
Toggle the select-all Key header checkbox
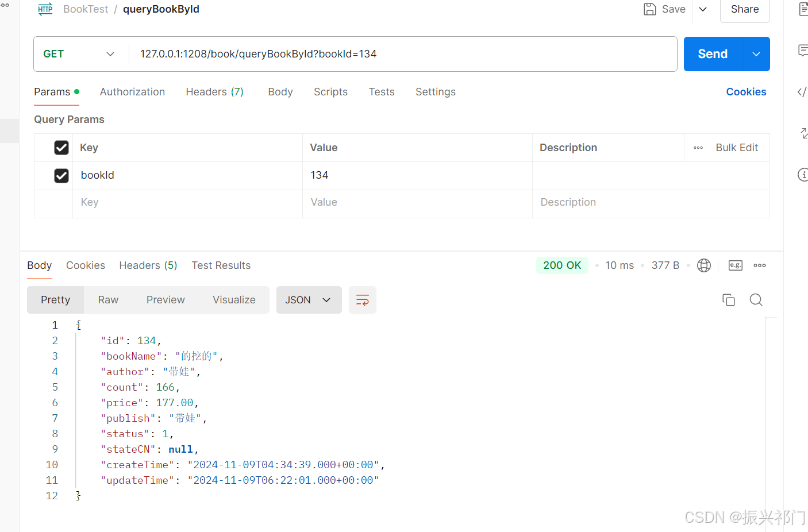click(61, 148)
